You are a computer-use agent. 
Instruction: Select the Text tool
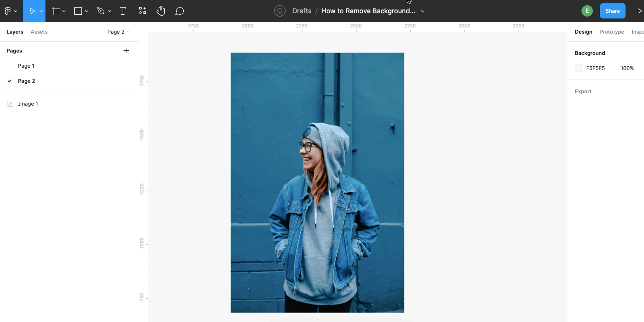pos(123,11)
